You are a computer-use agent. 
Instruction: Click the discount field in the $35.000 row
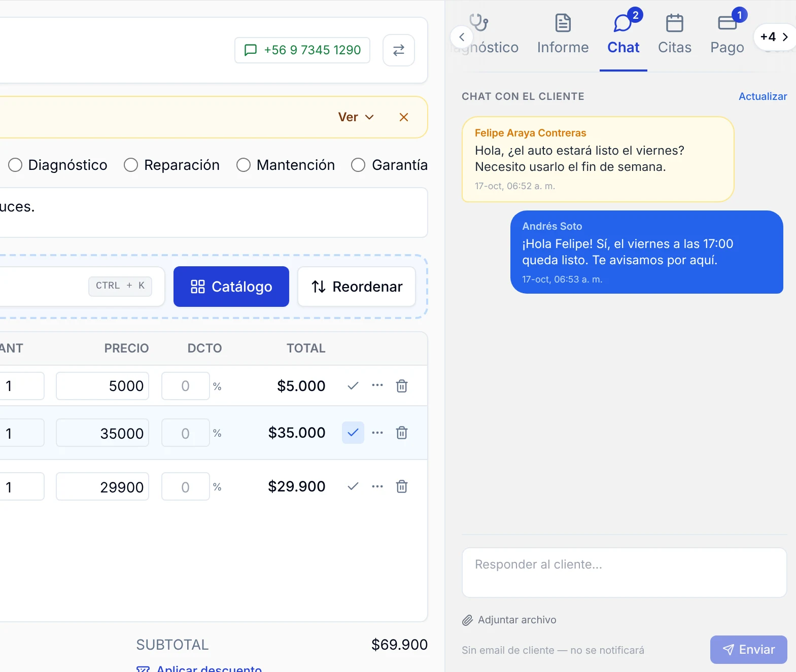186,433
